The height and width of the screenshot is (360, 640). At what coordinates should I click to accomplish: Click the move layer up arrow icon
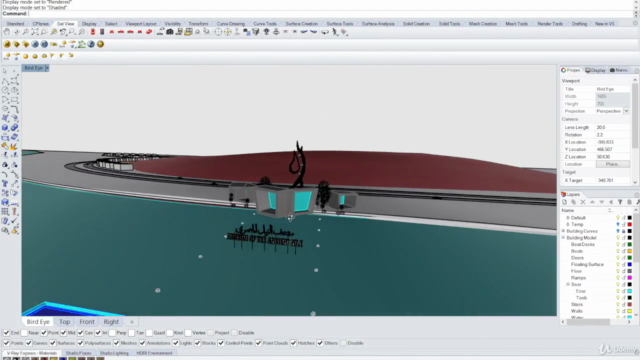click(592, 202)
